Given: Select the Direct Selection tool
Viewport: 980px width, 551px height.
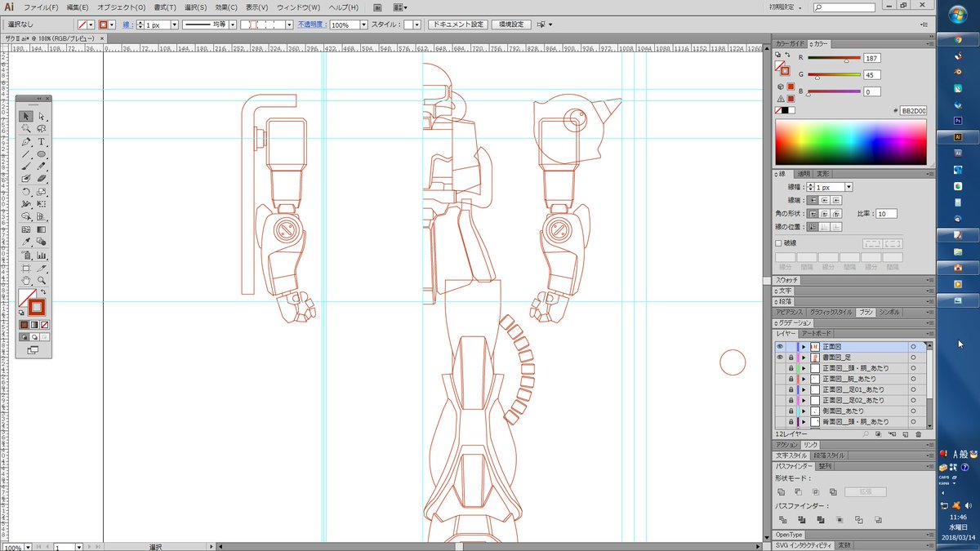Looking at the screenshot, I should coord(42,117).
